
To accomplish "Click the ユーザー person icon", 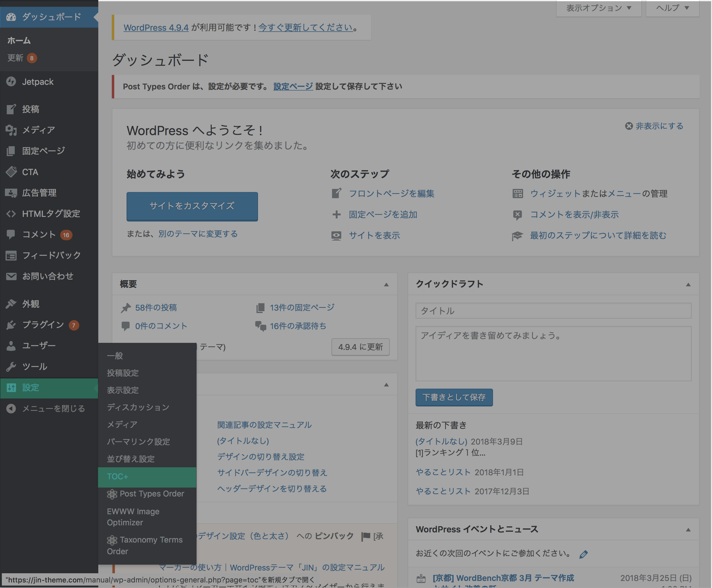I will pyautogui.click(x=11, y=346).
